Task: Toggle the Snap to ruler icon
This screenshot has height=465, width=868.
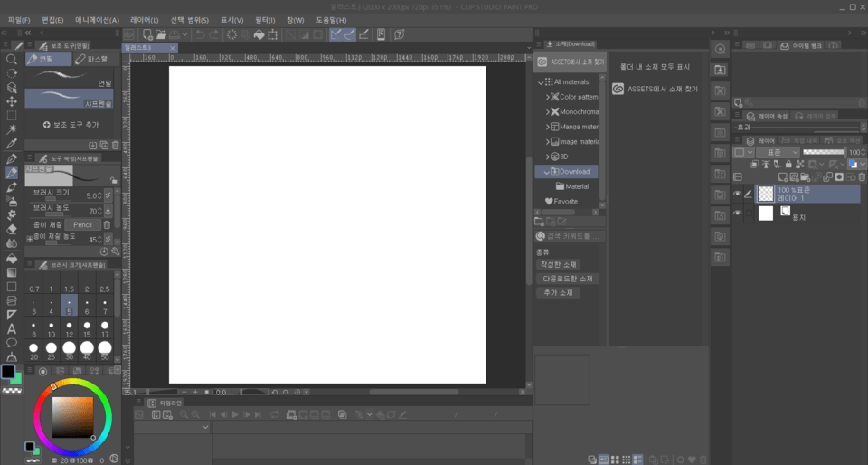Action: (335, 34)
